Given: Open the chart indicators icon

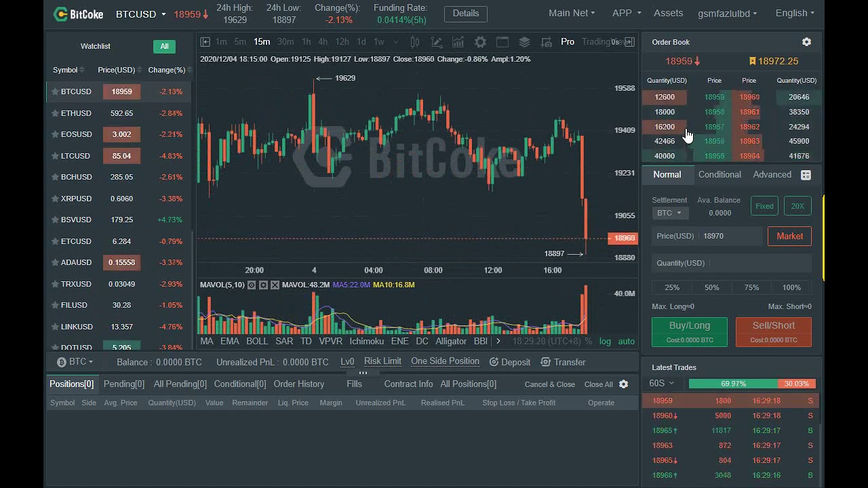Looking at the screenshot, I should (x=458, y=42).
